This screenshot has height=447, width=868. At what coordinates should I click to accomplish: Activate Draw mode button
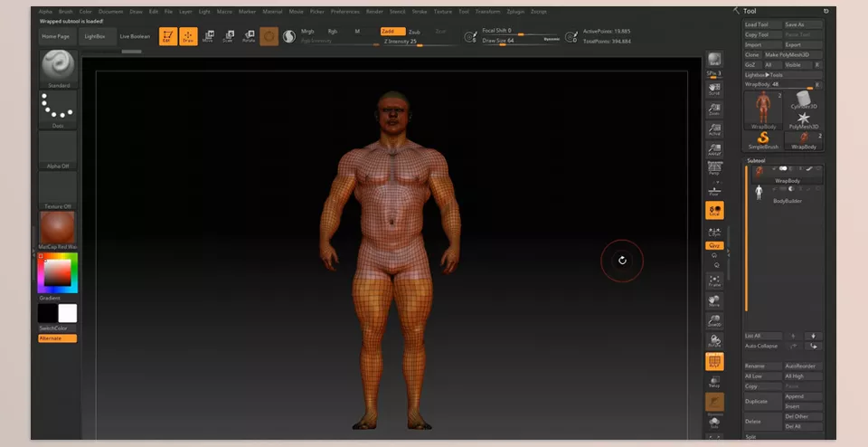click(188, 36)
